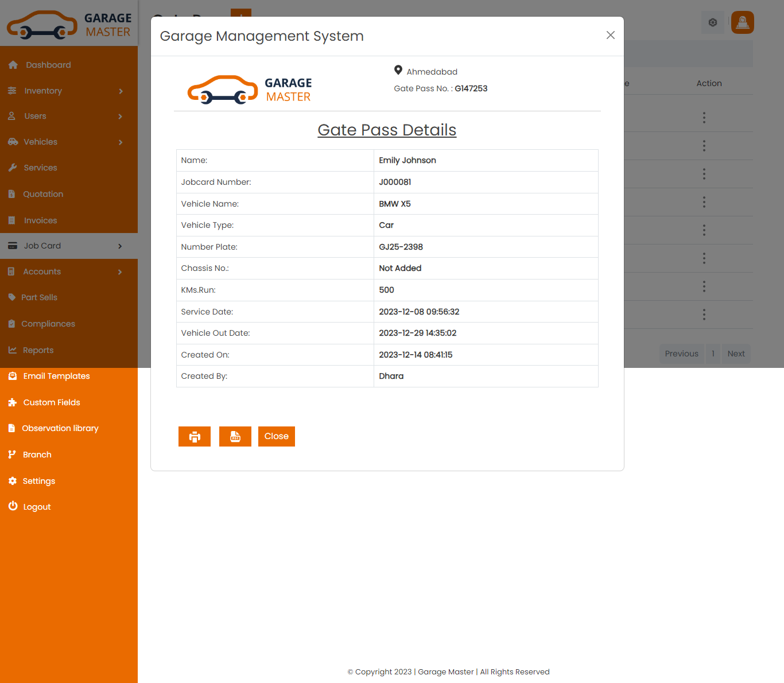Viewport: 784px width, 683px height.
Task: Click the Settings gear icon in sidebar
Action: point(13,481)
